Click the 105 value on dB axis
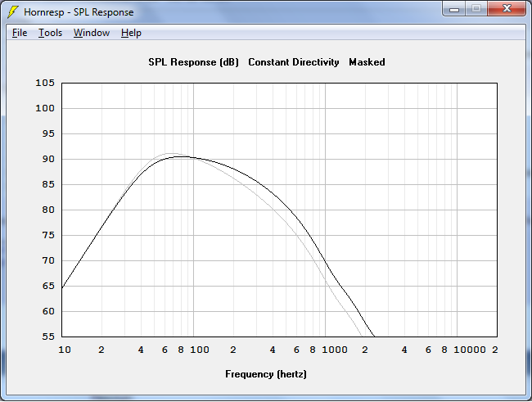Screen dimensions: 532x402 45,83
